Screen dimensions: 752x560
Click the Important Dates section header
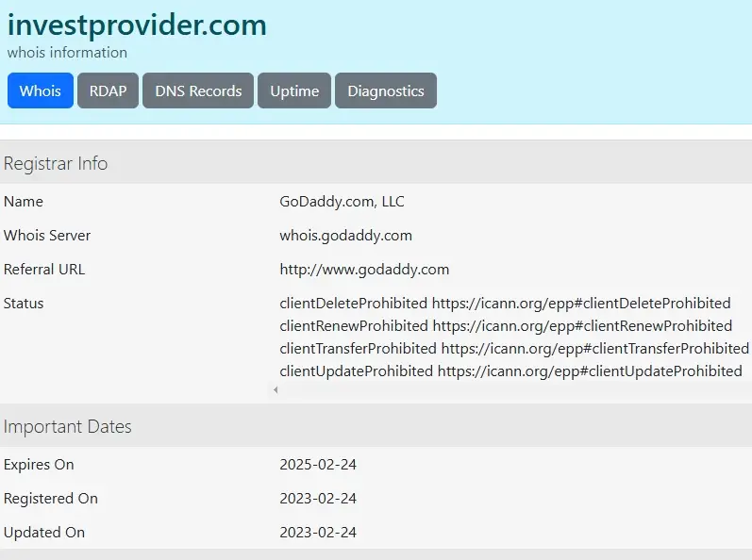pos(68,426)
